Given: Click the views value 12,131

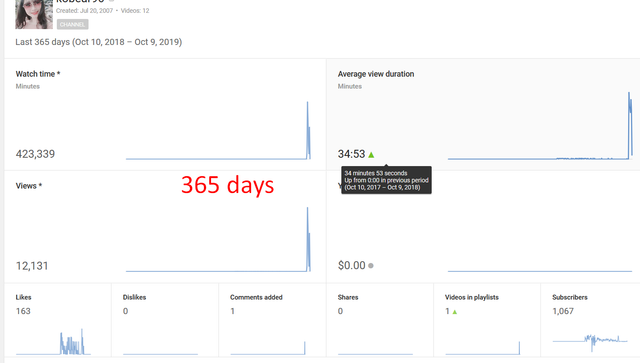Looking at the screenshot, I should (32, 266).
